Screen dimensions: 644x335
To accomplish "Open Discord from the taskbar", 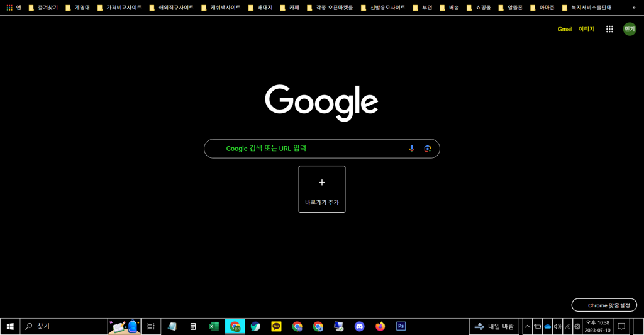I will click(x=359, y=326).
